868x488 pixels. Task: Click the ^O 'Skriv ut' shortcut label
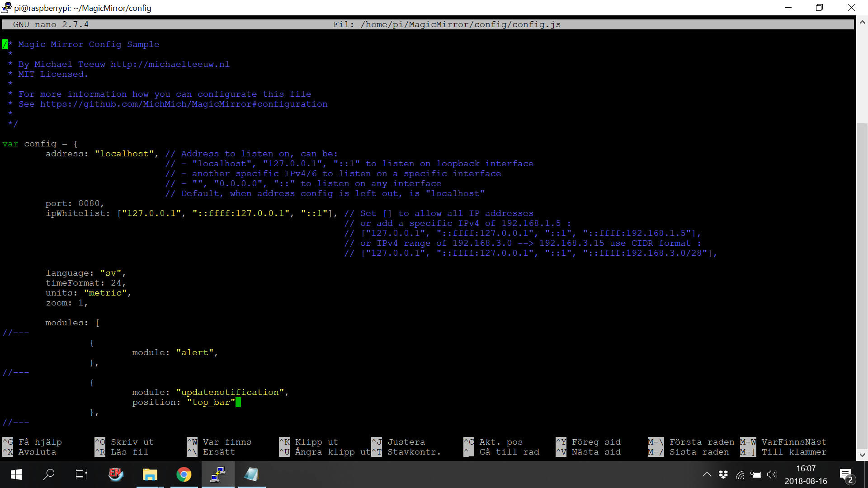click(132, 442)
